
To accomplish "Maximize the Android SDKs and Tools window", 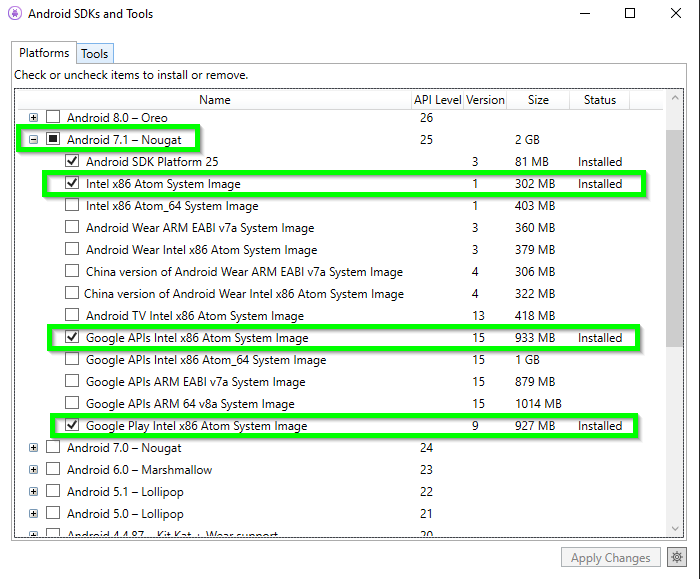I will pos(629,13).
